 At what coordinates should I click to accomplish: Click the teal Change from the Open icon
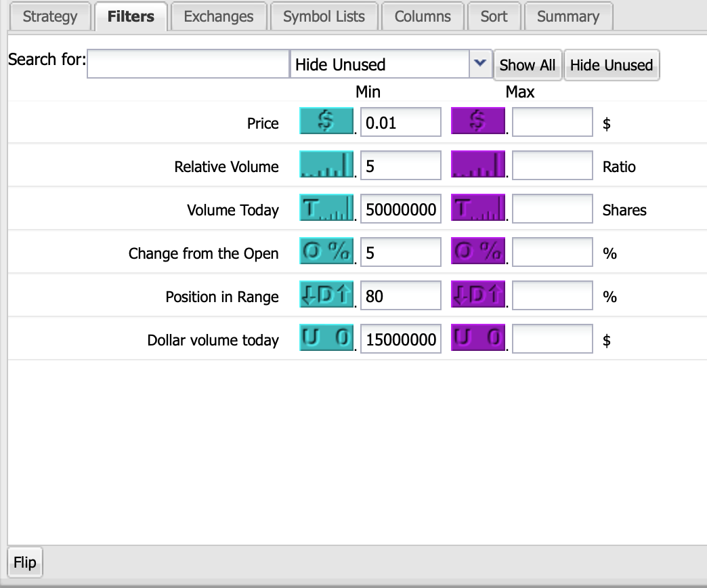(x=326, y=253)
